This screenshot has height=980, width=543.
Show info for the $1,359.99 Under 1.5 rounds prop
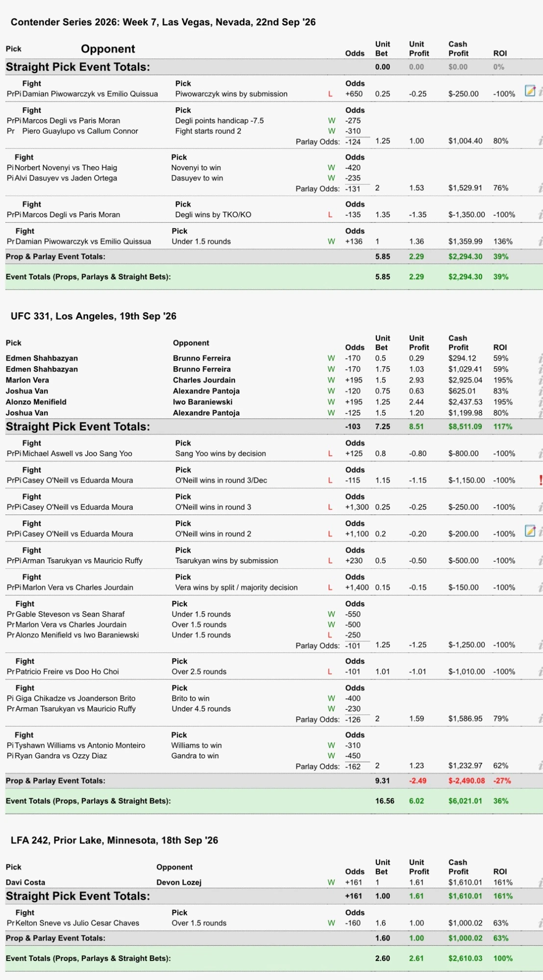click(541, 242)
